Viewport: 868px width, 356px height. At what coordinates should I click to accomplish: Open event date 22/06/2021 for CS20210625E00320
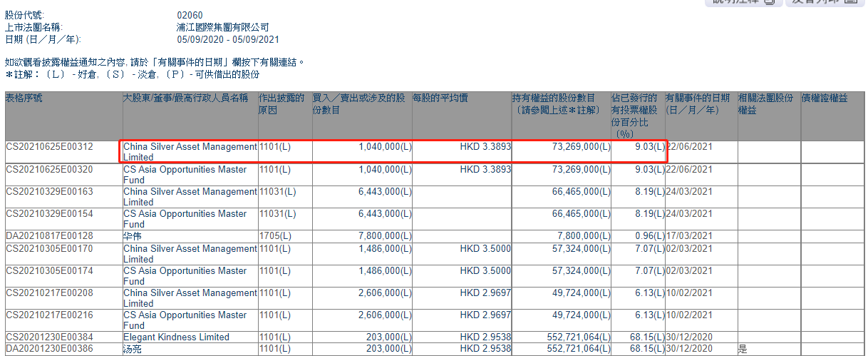click(690, 170)
